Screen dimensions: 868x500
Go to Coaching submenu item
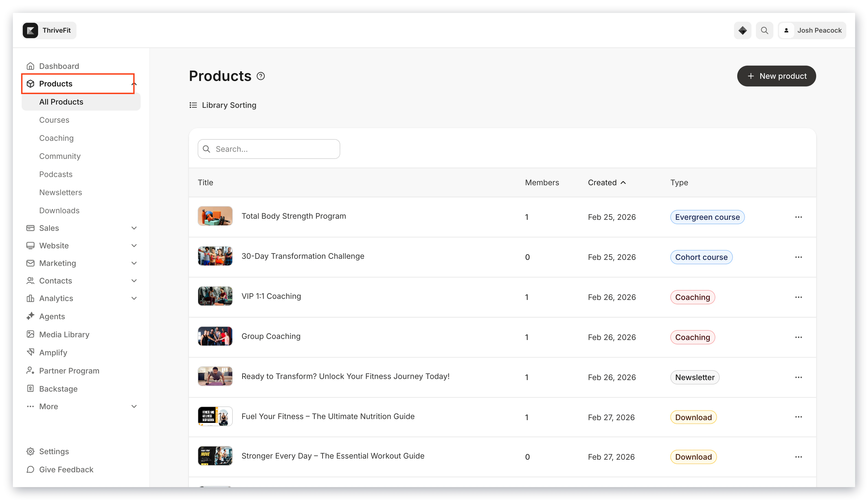pyautogui.click(x=56, y=138)
